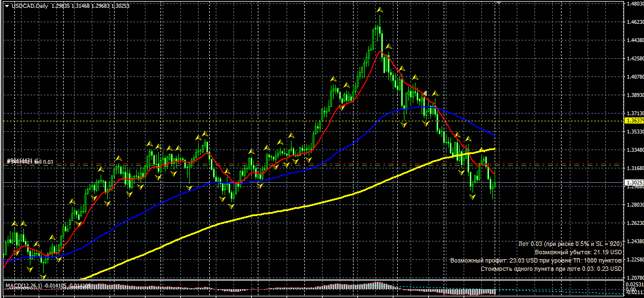
Task: Select the fractal arrow above the chart's highest peak
Action: click(380, 9)
